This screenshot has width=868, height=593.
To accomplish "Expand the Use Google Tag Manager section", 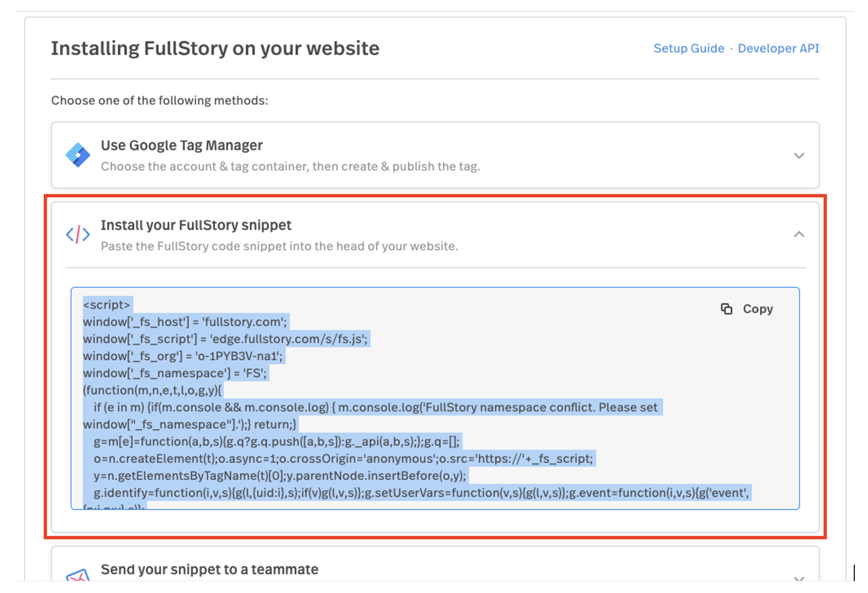I will tap(799, 156).
